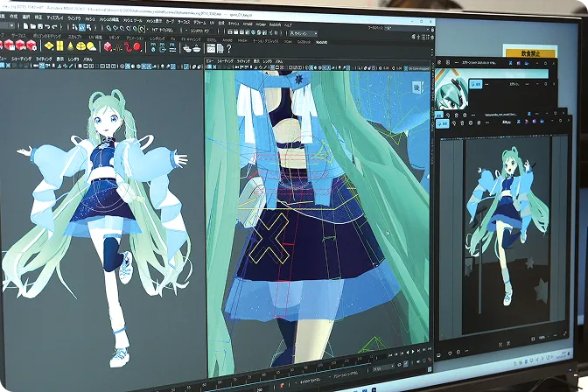Click the pause IPR render icon in status line

click(x=276, y=32)
